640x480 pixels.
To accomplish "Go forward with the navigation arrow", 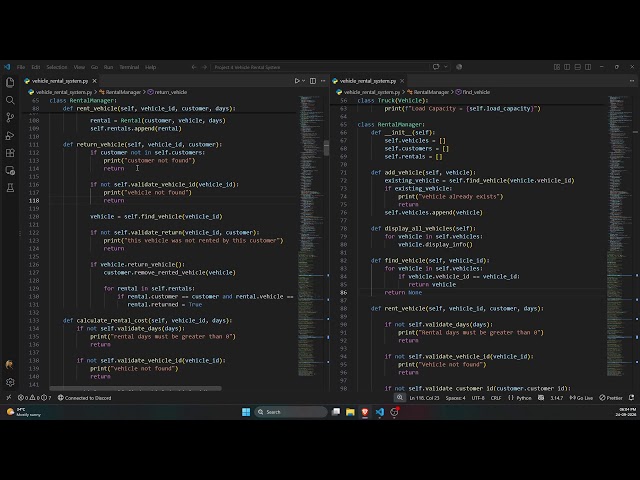I will coord(204,67).
